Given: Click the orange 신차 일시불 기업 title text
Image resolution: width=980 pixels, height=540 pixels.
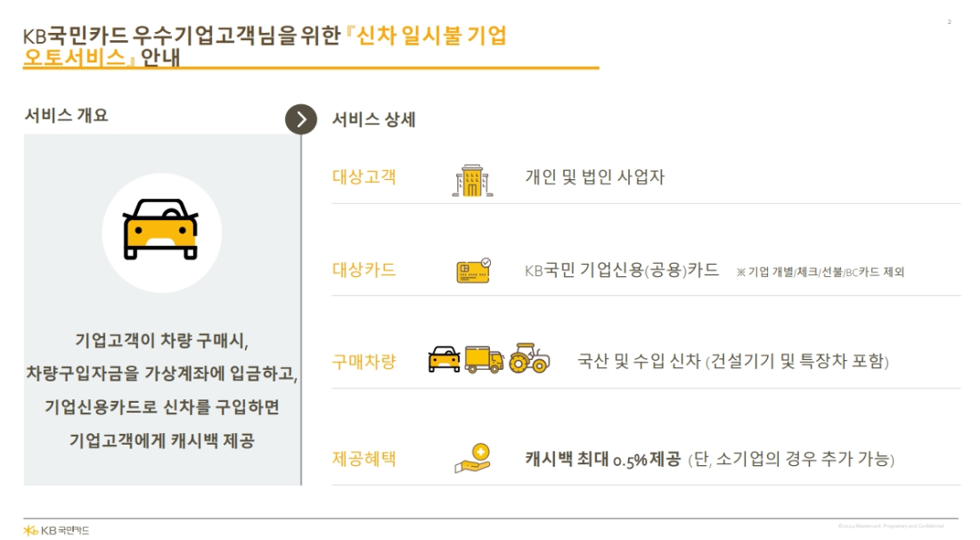Looking at the screenshot, I should 431,36.
